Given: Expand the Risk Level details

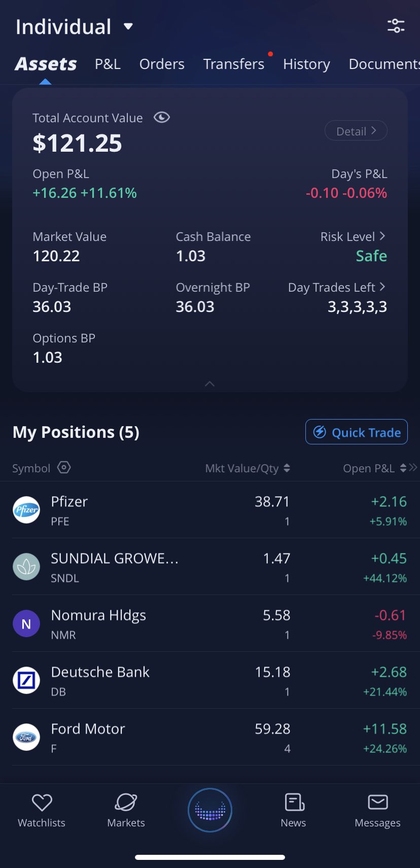Looking at the screenshot, I should [x=353, y=237].
